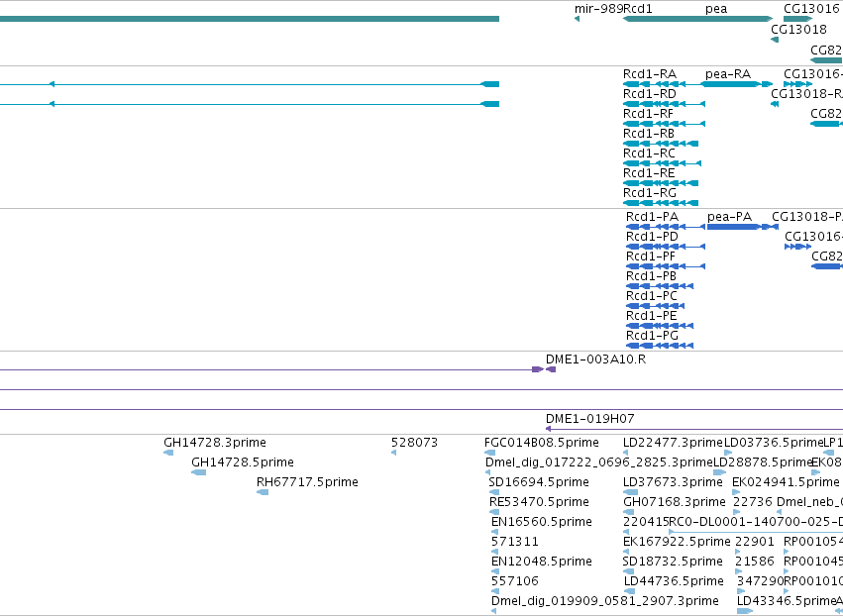
Task: Click the CG13018 gene label
Action: coord(798,30)
